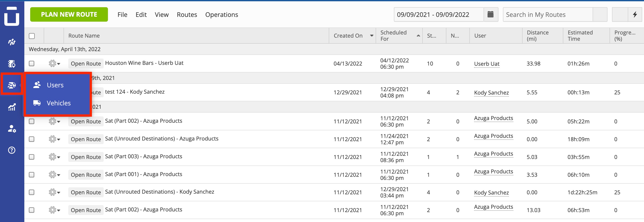The height and width of the screenshot is (222, 644).
Task: Click the '04/13/2022' created date cell
Action: click(348, 64)
